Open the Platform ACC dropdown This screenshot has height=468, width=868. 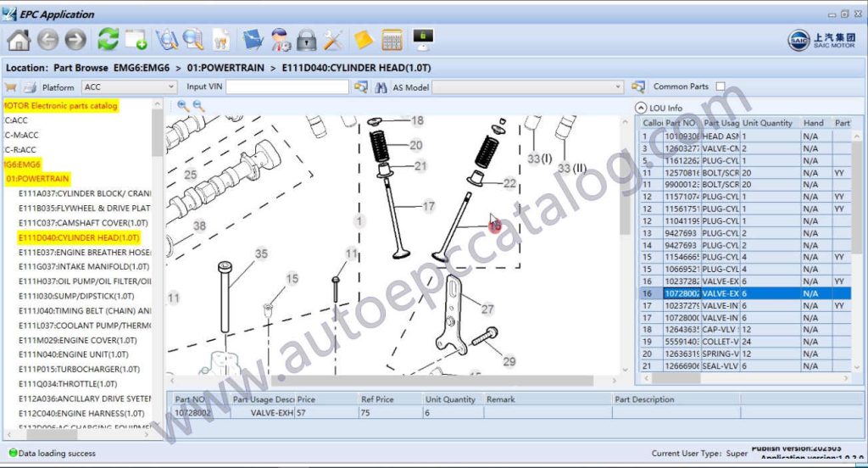[129, 86]
